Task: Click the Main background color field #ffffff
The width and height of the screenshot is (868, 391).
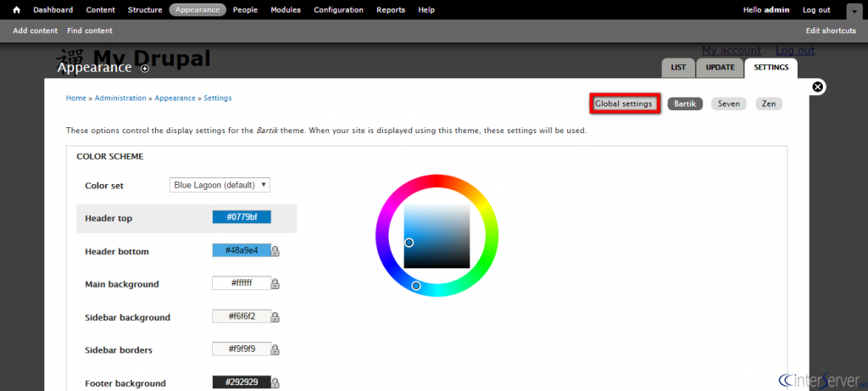Action: (x=242, y=283)
